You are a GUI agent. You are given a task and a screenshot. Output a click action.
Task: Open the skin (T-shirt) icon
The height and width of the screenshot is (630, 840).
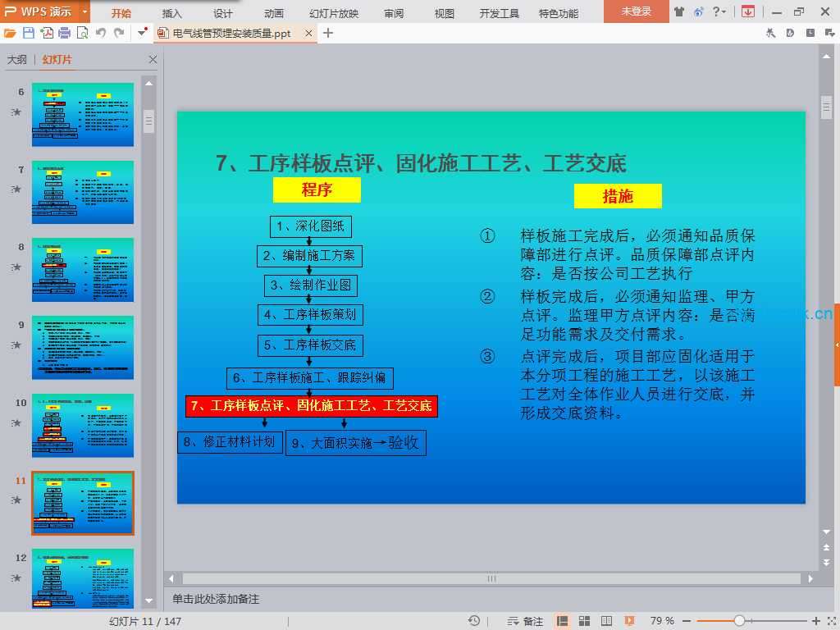point(679,11)
